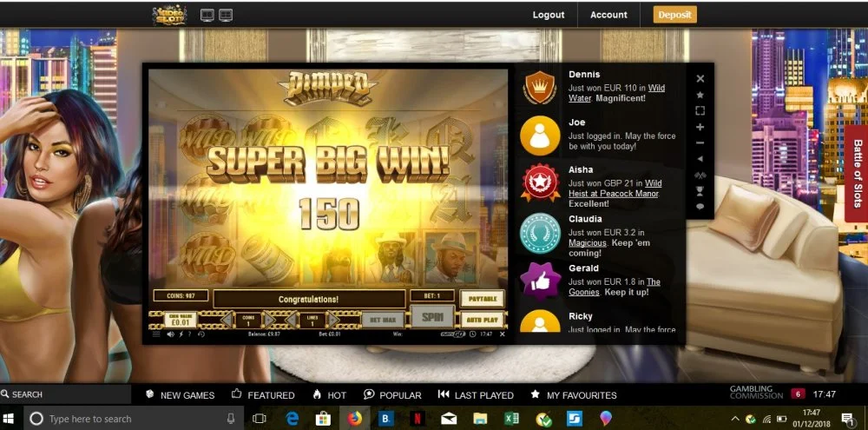Viewport: 868px width, 430px height.
Task: Click the red notification counter 6
Action: click(798, 394)
